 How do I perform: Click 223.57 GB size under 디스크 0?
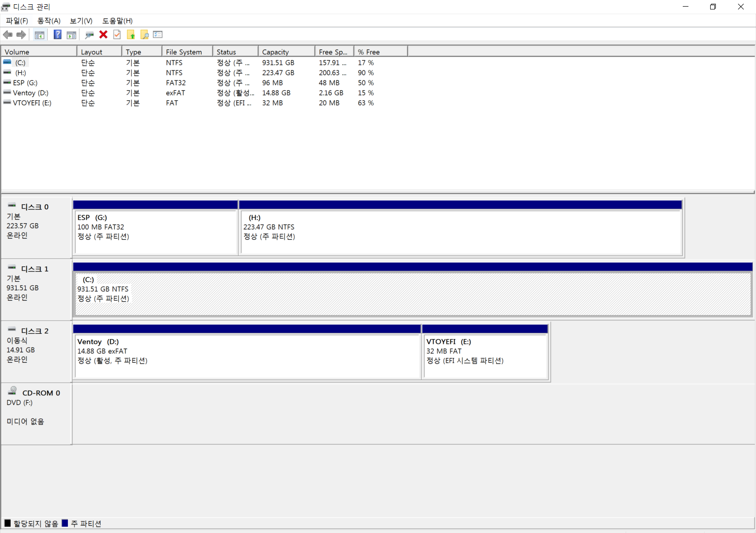tap(23, 226)
